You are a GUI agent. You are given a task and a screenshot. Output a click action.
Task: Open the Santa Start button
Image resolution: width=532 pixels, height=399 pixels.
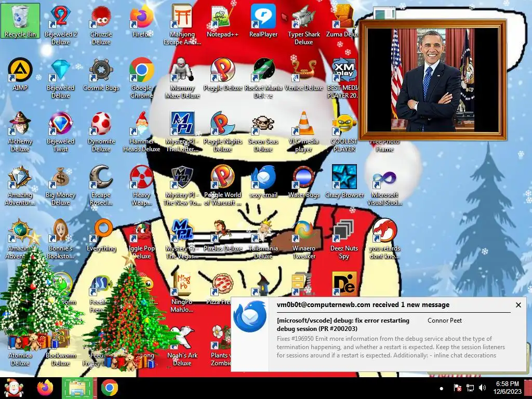14,388
